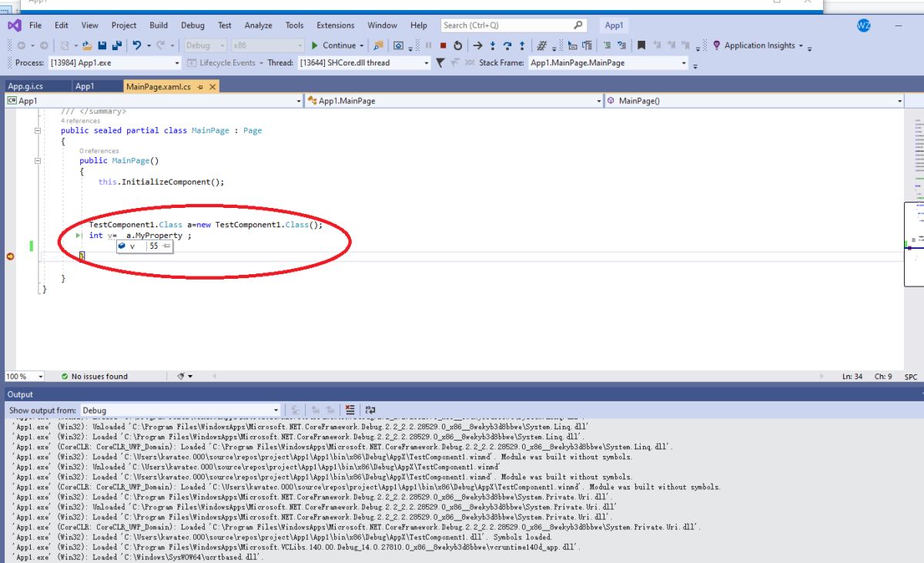Undo the last edit with the Undo arrow
The image size is (924, 563).
tap(136, 45)
